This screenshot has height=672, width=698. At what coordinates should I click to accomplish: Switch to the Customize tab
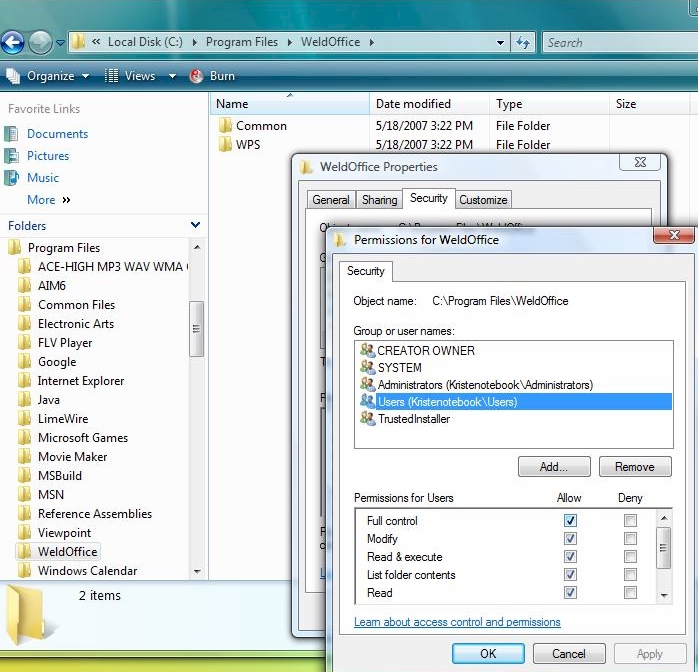point(484,200)
